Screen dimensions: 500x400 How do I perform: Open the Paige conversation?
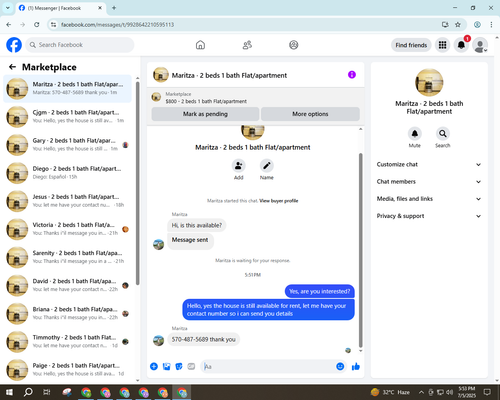point(67,370)
